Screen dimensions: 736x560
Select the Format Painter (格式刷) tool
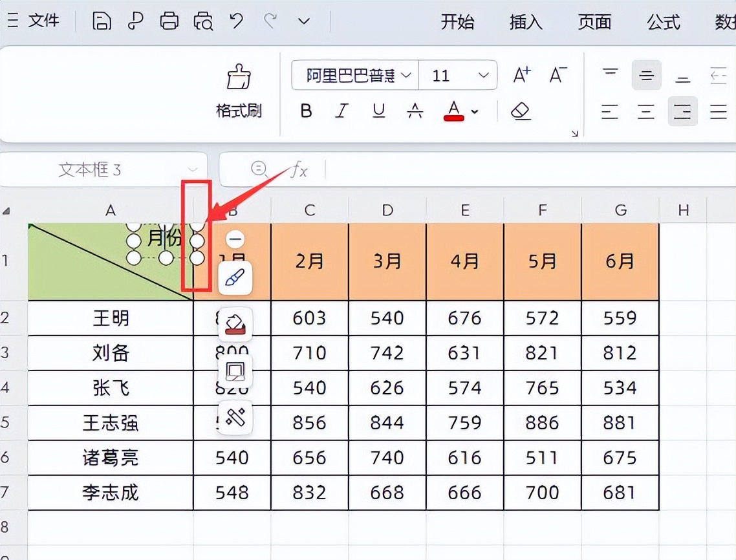point(239,91)
